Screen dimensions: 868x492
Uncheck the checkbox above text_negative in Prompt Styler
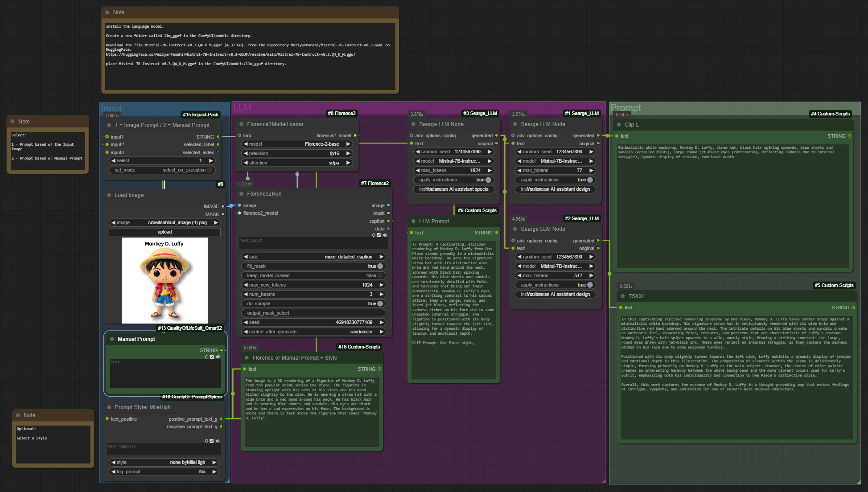[x=211, y=441]
